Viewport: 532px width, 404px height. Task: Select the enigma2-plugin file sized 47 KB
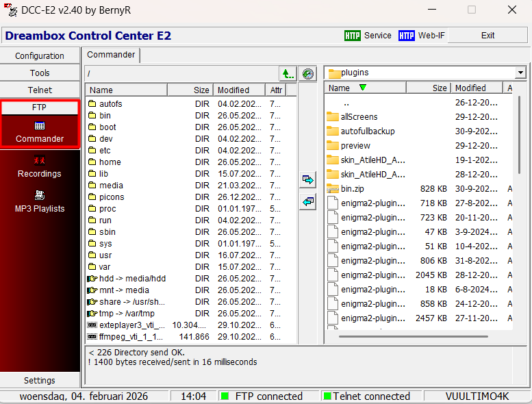coord(419,231)
